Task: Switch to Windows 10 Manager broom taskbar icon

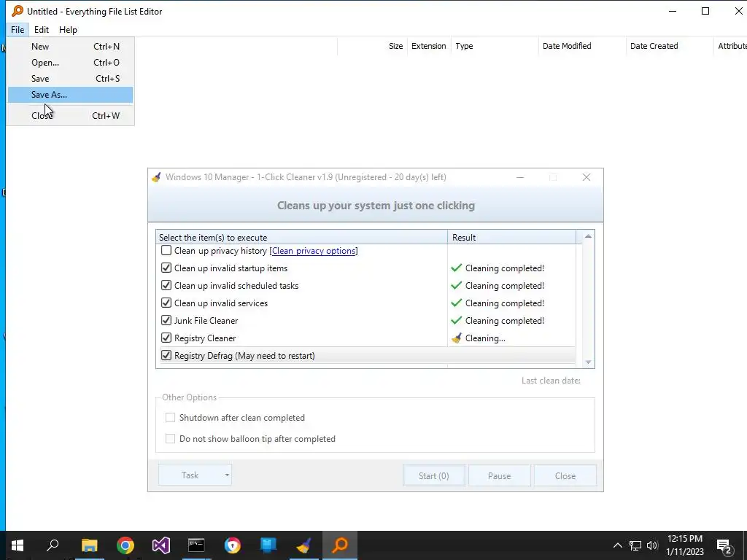Action: pyautogui.click(x=304, y=545)
